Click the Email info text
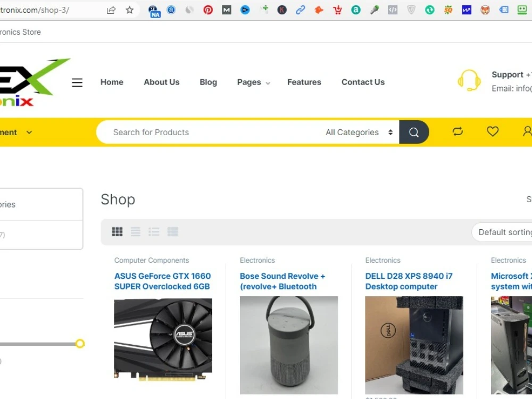 (512, 88)
